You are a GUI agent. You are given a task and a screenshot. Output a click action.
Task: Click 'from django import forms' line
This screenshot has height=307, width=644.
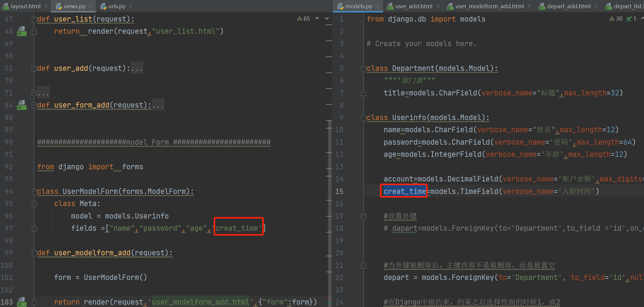tap(90, 167)
